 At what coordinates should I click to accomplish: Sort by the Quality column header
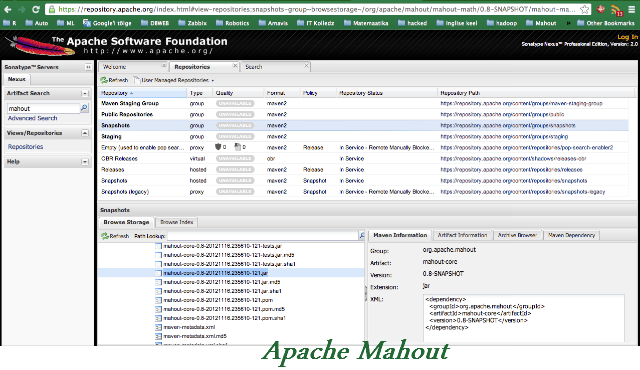pos(238,93)
